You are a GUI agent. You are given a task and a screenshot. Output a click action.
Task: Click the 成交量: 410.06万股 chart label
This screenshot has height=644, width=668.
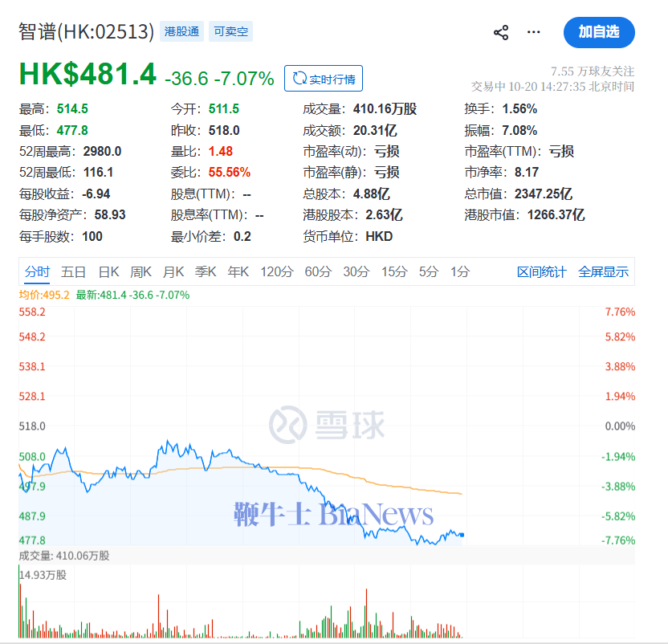coord(64,556)
